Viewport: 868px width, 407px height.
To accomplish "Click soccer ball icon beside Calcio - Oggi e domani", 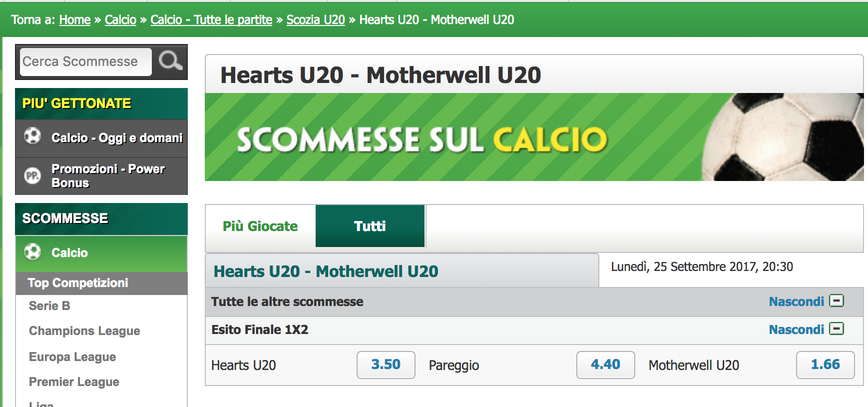I will pos(32,136).
